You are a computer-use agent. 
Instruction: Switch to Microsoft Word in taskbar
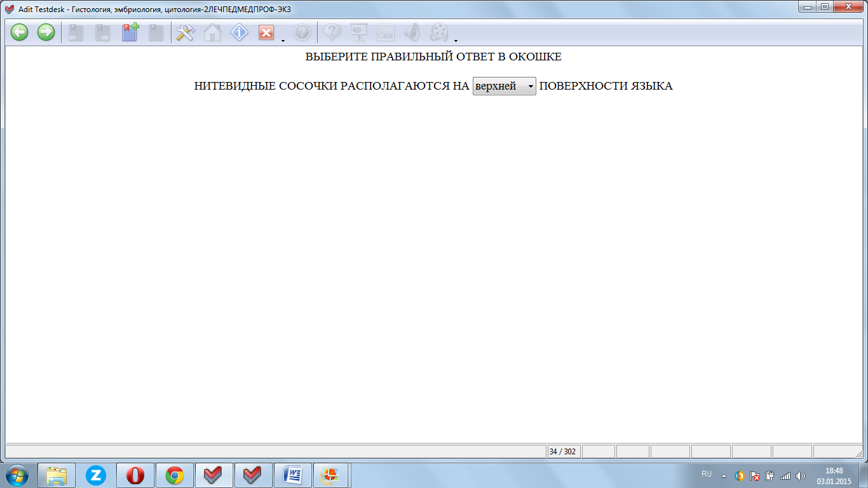click(x=292, y=475)
